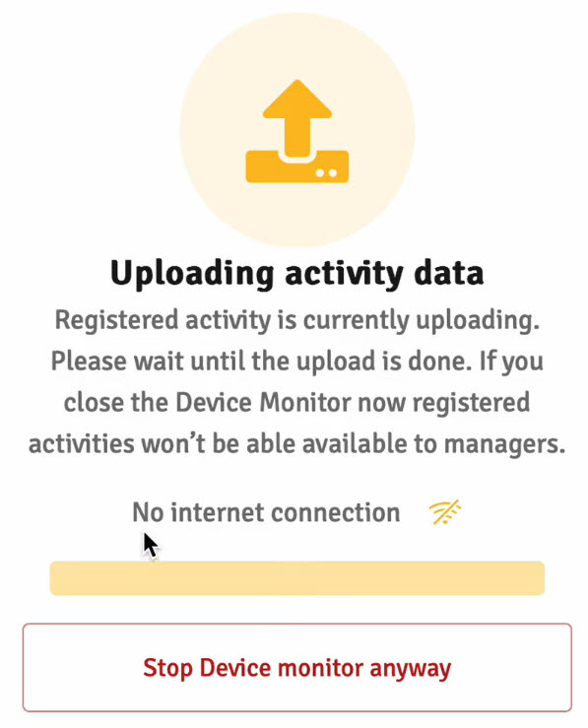Click the upward arrowhead tip of upload icon

tap(297, 99)
